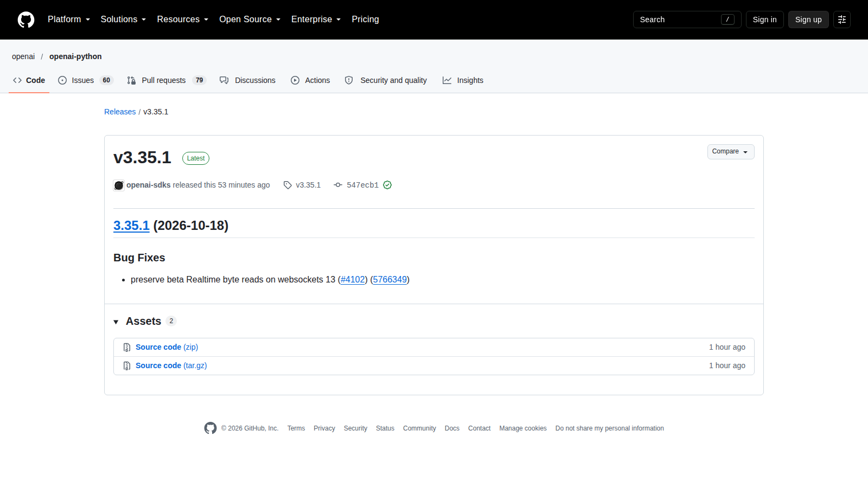The width and height of the screenshot is (868, 488).
Task: Click the v3.35.1 release title heading
Action: click(142, 157)
